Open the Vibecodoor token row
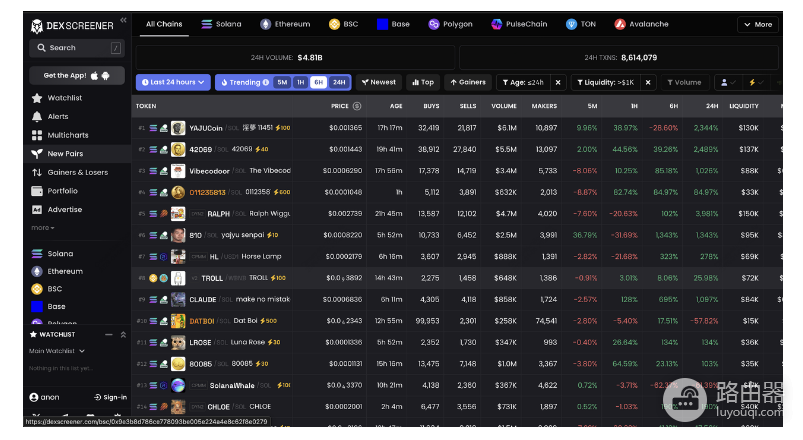The width and height of the screenshot is (803, 440). [457, 171]
